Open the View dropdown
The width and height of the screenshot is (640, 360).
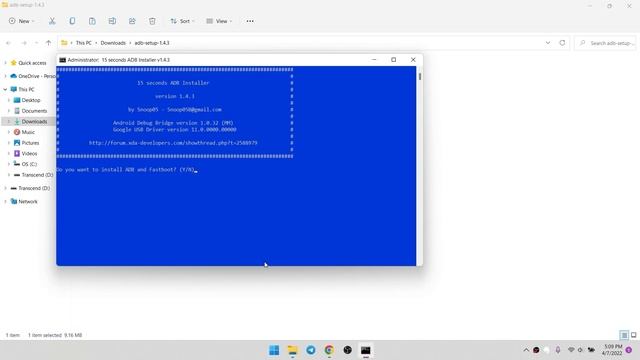point(219,21)
